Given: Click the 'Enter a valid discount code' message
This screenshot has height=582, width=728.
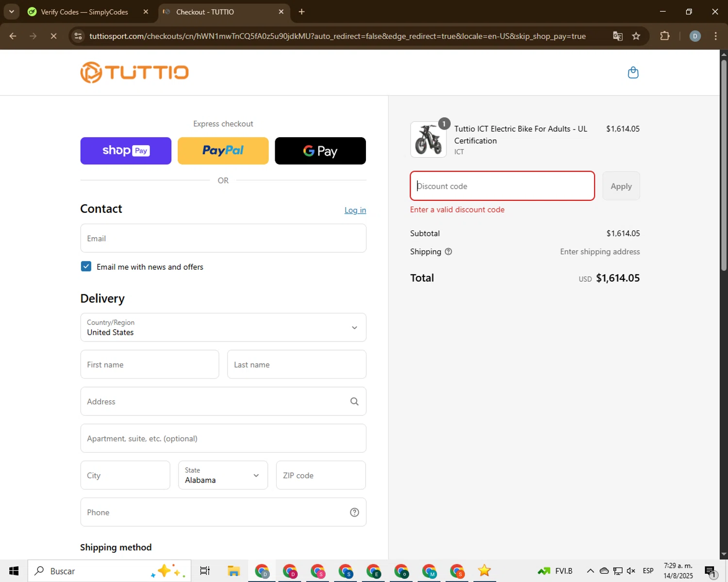Looking at the screenshot, I should click(x=457, y=210).
